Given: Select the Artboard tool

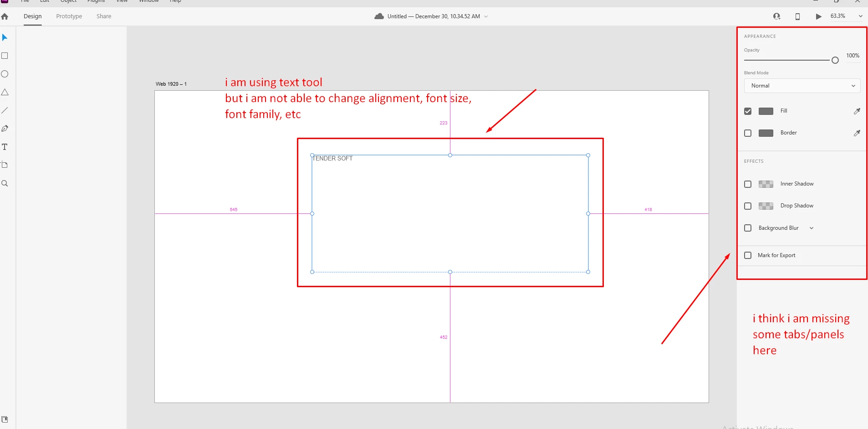Looking at the screenshot, I should point(5,165).
